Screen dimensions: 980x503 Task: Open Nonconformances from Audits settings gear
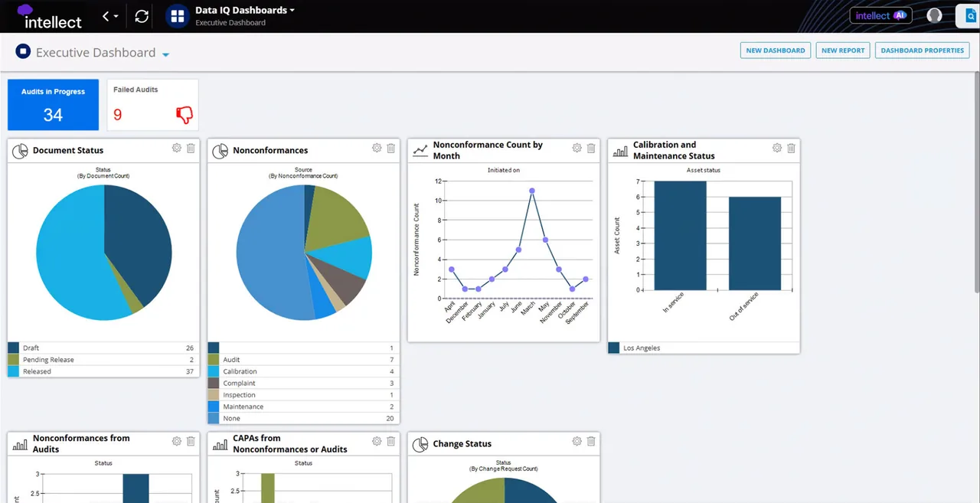click(177, 442)
